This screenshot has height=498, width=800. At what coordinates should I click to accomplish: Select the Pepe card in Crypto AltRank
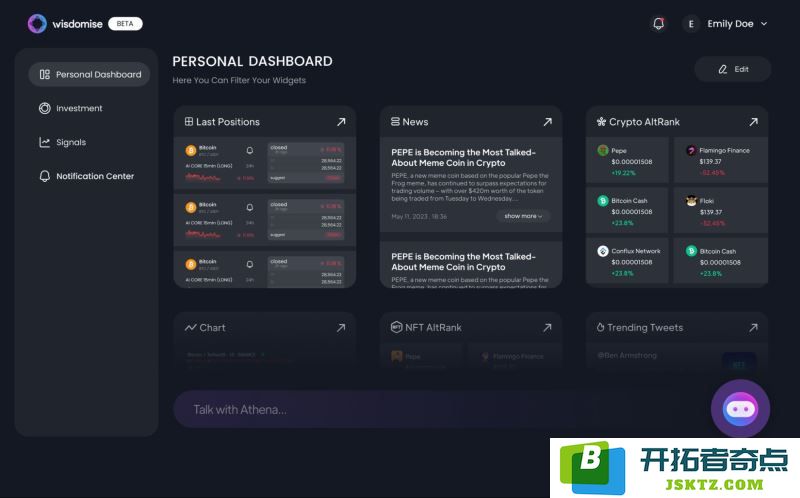click(x=627, y=160)
